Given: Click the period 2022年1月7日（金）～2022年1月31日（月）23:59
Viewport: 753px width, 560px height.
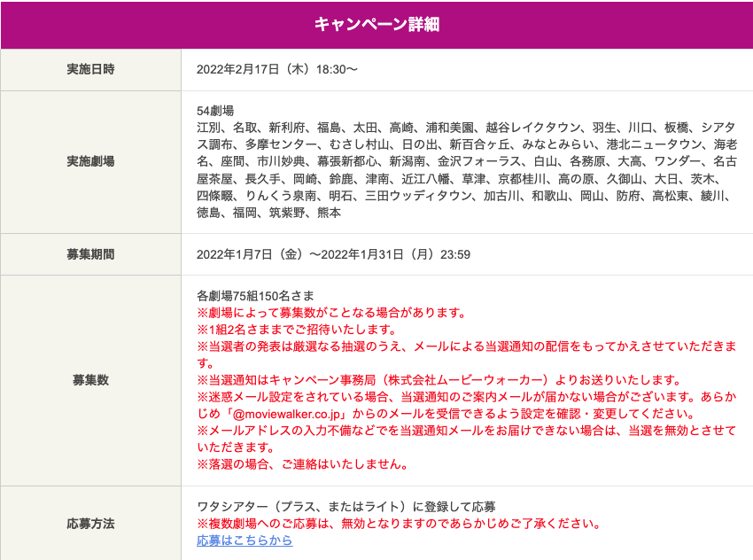Looking at the screenshot, I should click(x=333, y=254).
